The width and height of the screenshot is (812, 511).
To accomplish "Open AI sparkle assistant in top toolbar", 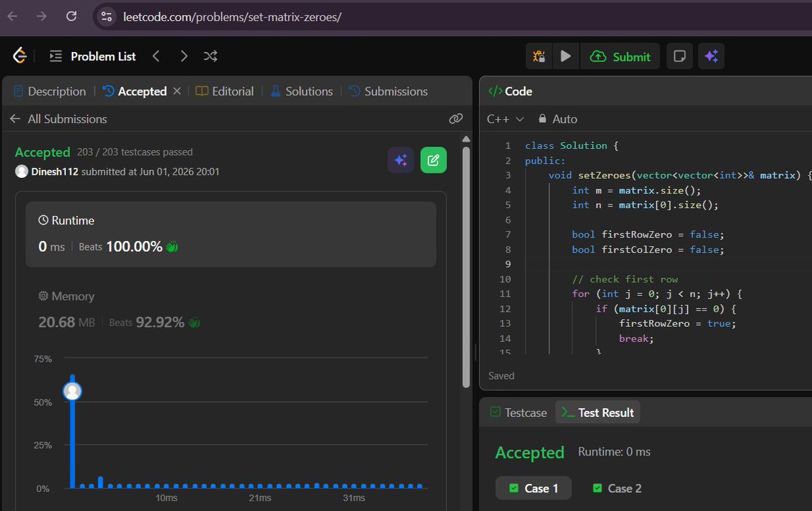I will pyautogui.click(x=711, y=57).
